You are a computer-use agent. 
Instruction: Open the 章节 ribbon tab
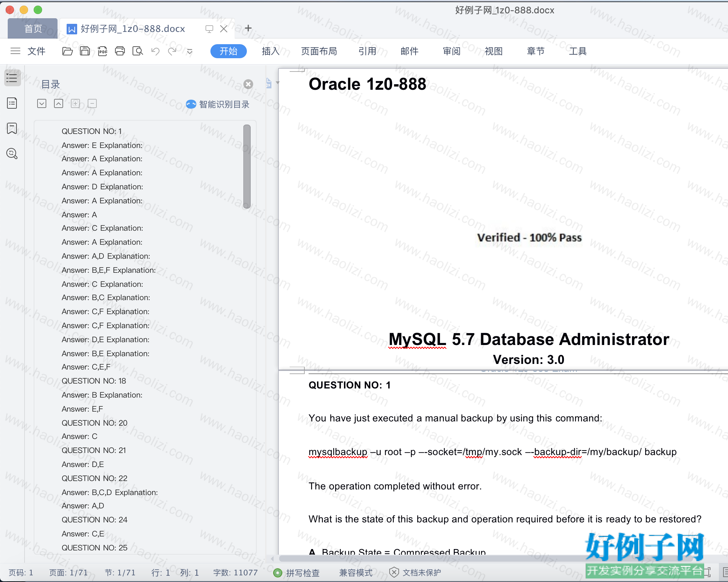(x=536, y=51)
